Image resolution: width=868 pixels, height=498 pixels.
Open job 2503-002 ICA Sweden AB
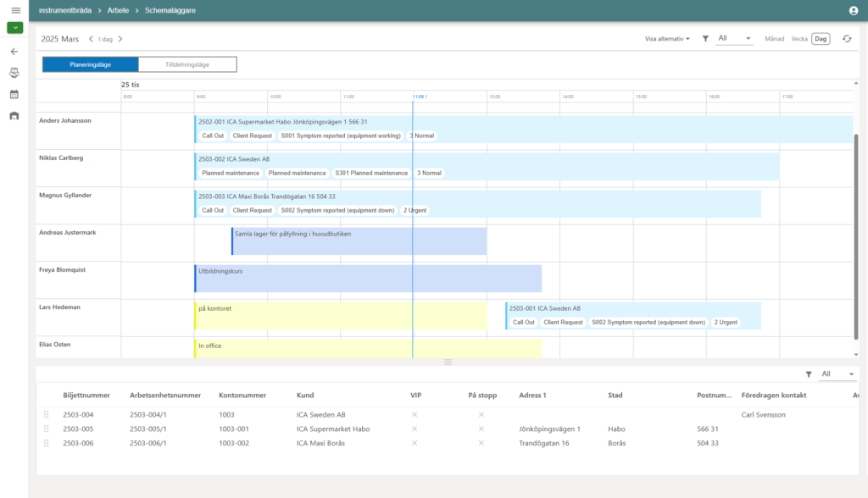tap(487, 167)
